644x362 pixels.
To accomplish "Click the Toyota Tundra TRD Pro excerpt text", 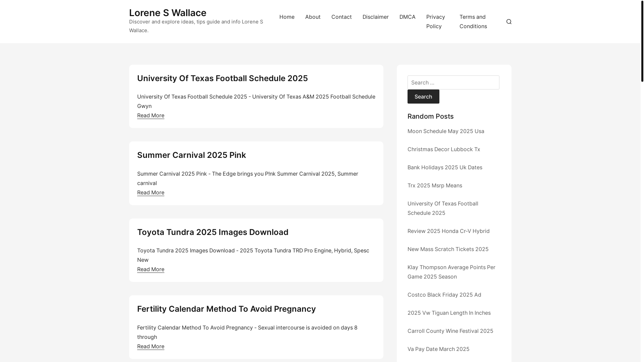I will 253,255.
